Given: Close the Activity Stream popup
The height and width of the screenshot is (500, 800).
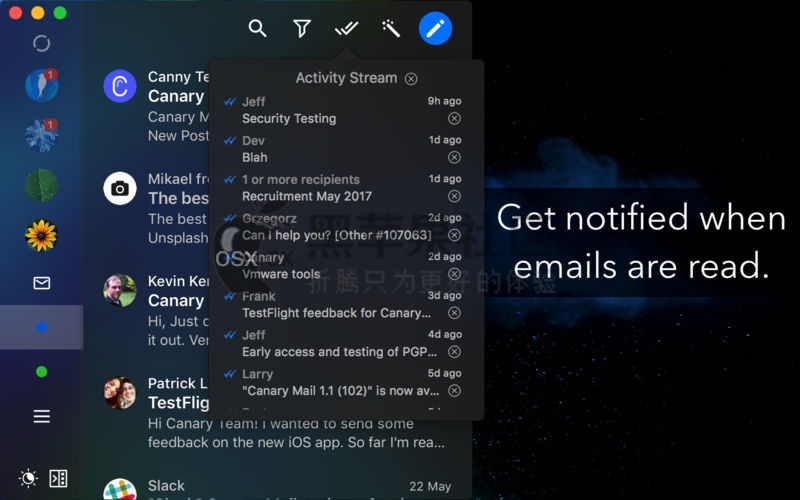Looking at the screenshot, I should coord(411,79).
